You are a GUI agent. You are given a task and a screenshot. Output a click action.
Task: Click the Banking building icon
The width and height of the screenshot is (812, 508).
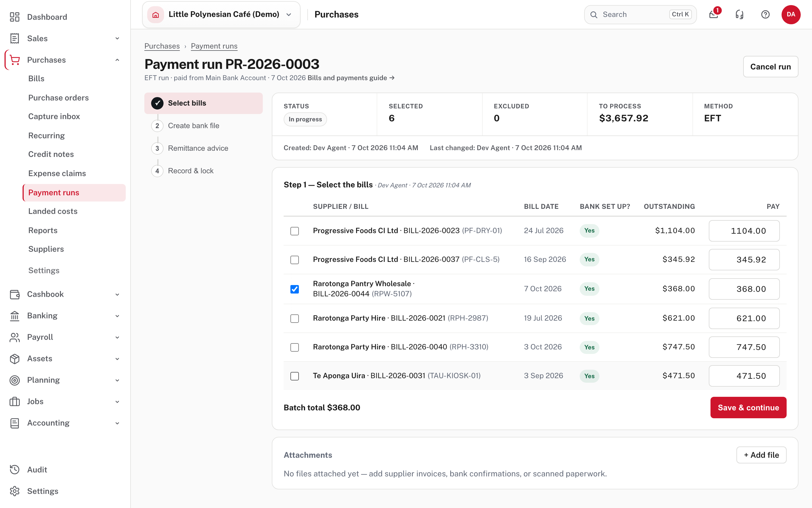click(14, 316)
